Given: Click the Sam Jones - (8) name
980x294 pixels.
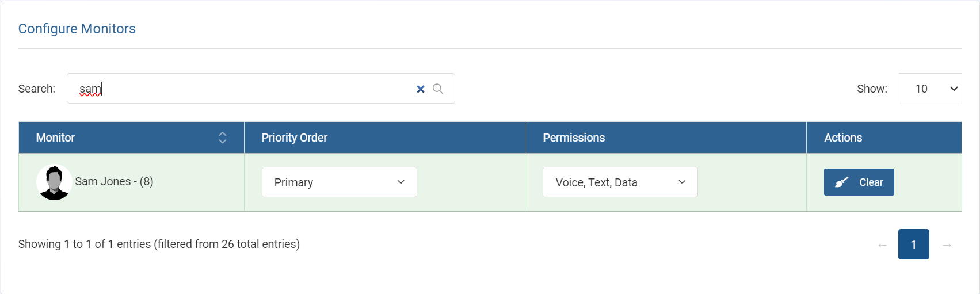Looking at the screenshot, I should tap(114, 181).
